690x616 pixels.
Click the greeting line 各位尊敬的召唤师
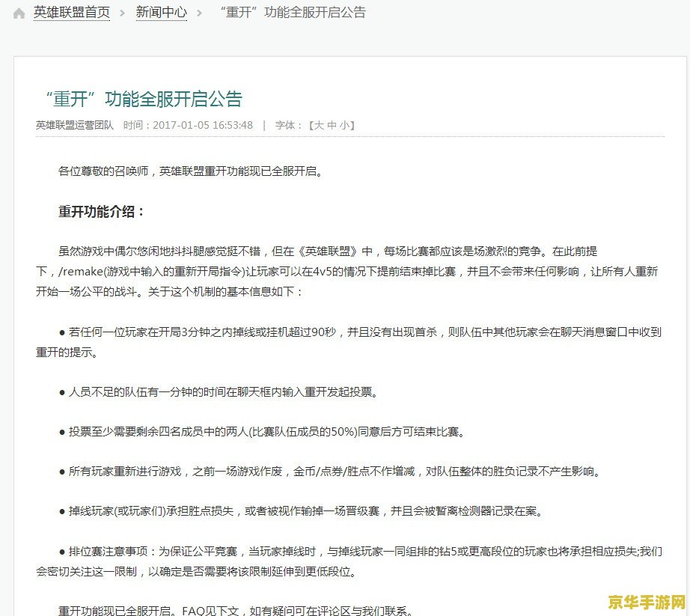[191, 171]
